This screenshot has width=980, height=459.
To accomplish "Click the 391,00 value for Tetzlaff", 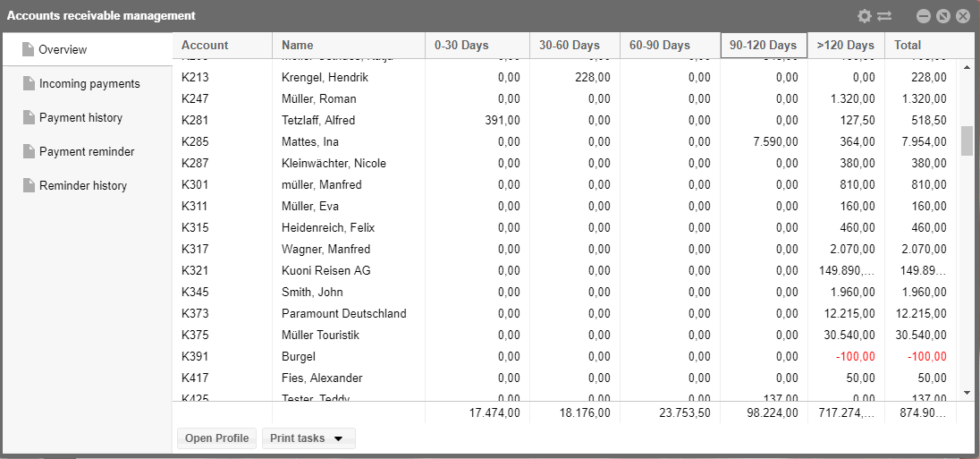I will click(x=503, y=120).
